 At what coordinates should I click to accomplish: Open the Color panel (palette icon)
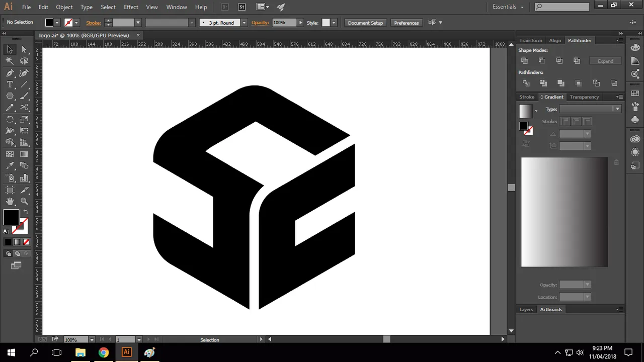[635, 48]
